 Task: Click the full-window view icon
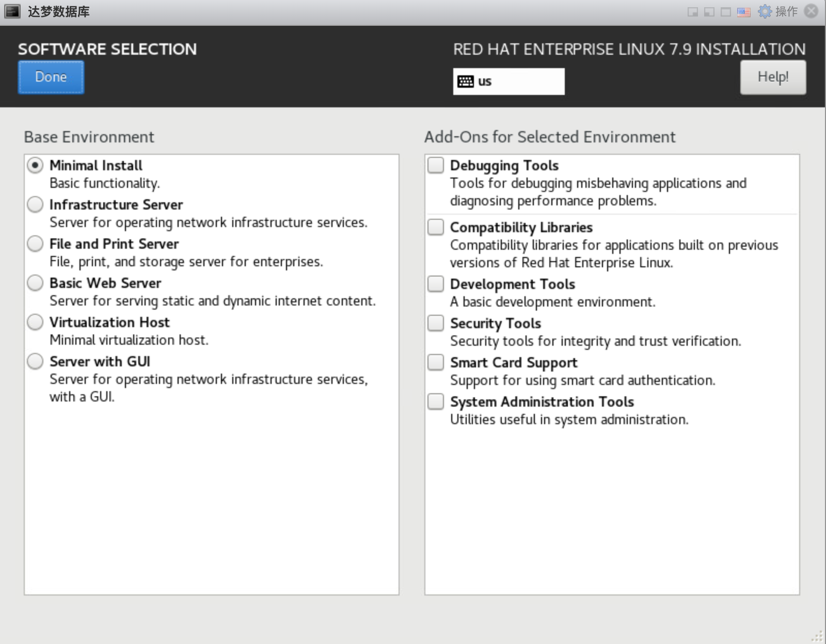[x=726, y=12]
